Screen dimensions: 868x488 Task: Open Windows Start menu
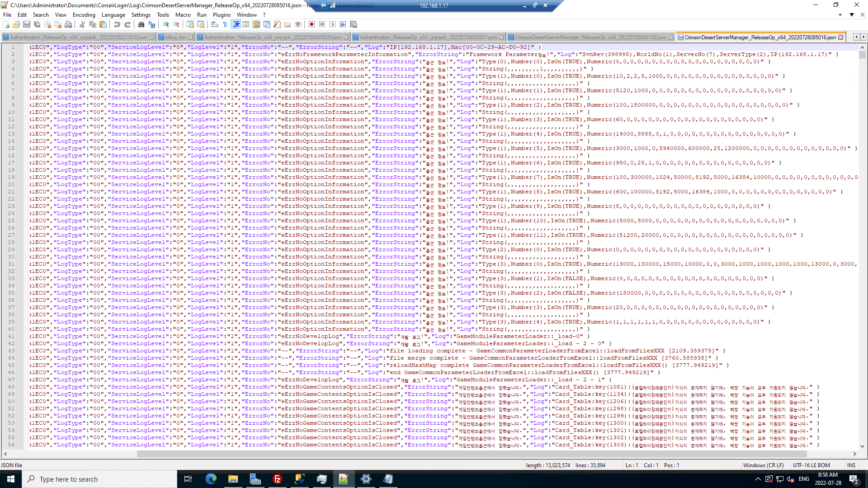click(11, 479)
